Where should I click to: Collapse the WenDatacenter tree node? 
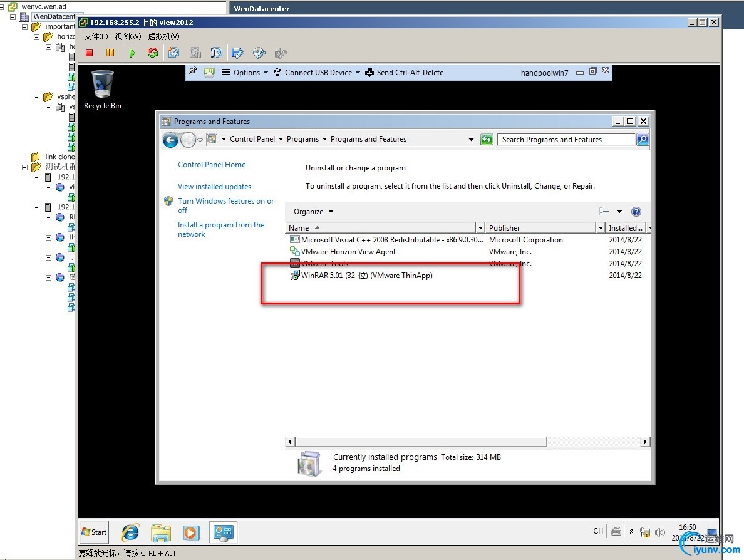pyautogui.click(x=13, y=17)
